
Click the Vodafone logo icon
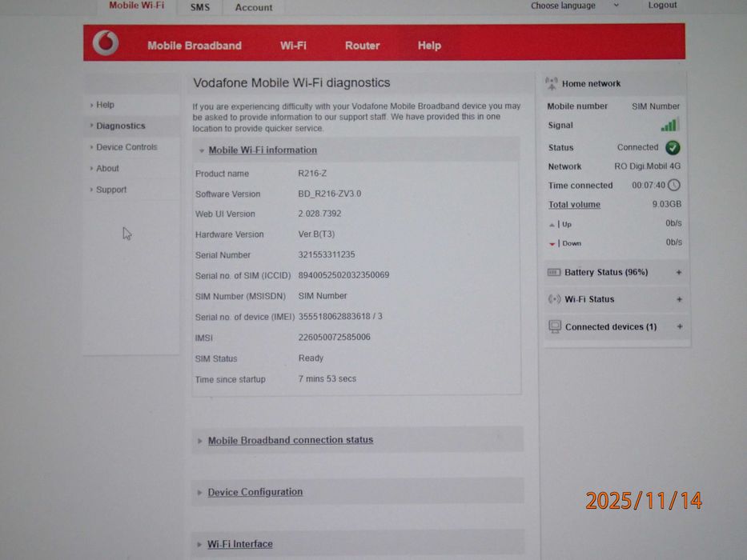106,43
